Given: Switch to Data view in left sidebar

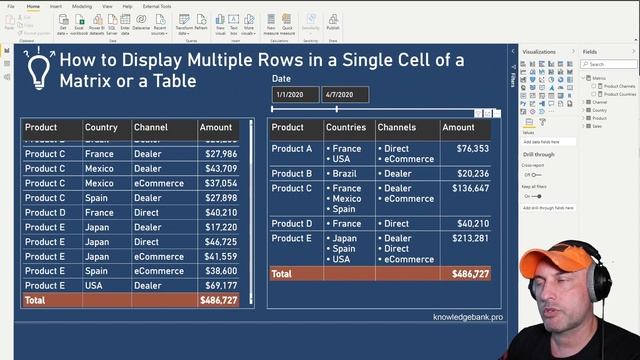Looking at the screenshot, I should click(7, 64).
